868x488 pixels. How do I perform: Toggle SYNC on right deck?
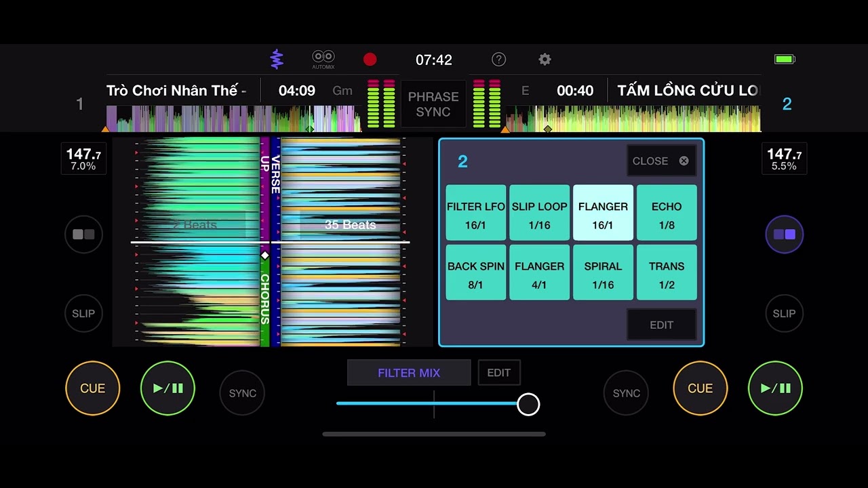(x=626, y=393)
